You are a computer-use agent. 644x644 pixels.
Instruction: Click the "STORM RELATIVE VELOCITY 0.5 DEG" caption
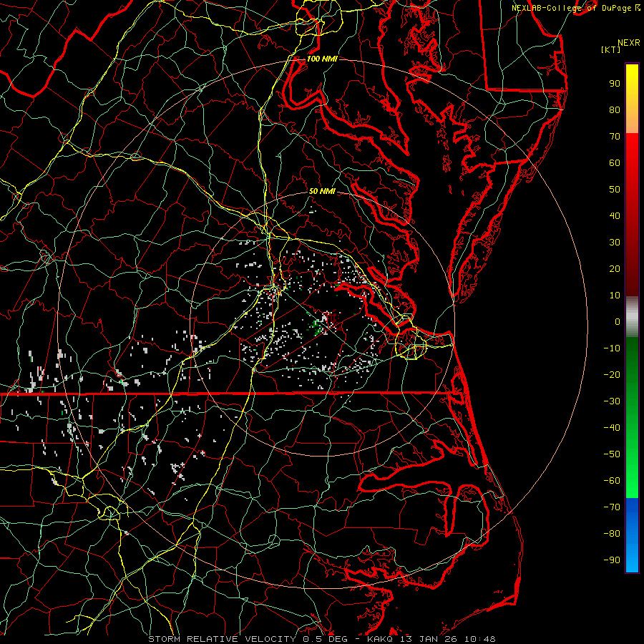point(248,639)
